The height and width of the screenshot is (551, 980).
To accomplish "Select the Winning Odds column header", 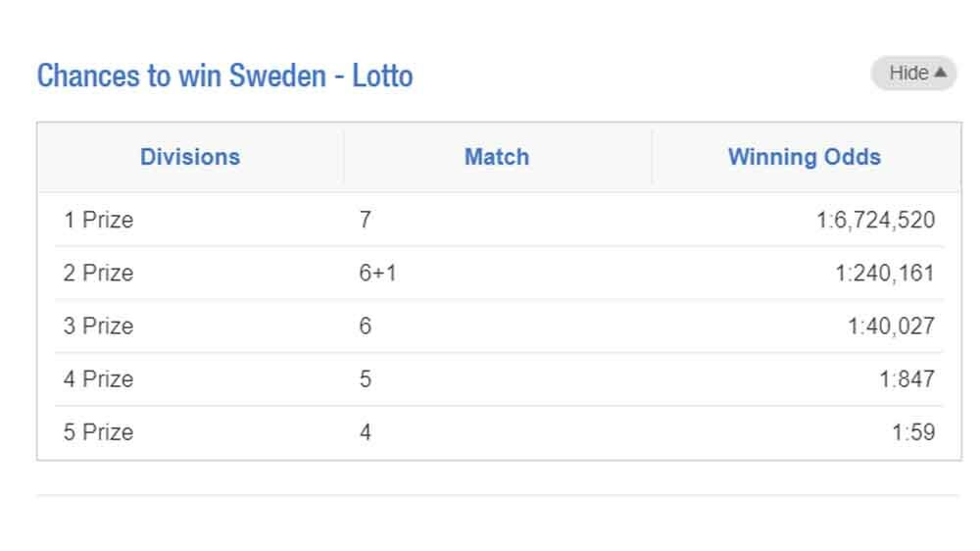I will [805, 157].
